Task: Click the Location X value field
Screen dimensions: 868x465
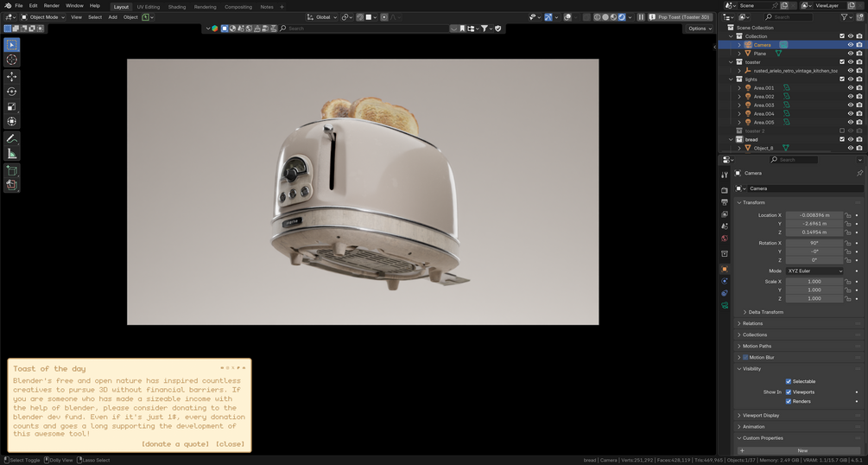Action: [814, 215]
